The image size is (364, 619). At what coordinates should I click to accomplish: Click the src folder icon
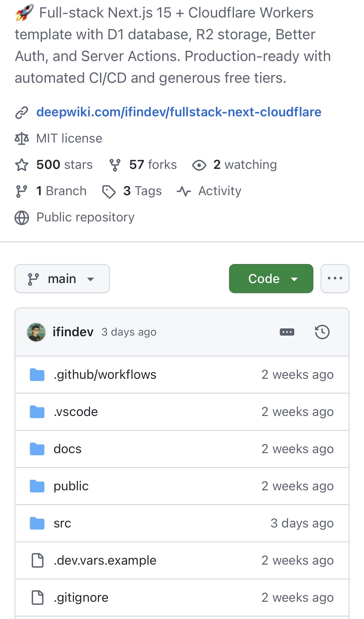[37, 524]
